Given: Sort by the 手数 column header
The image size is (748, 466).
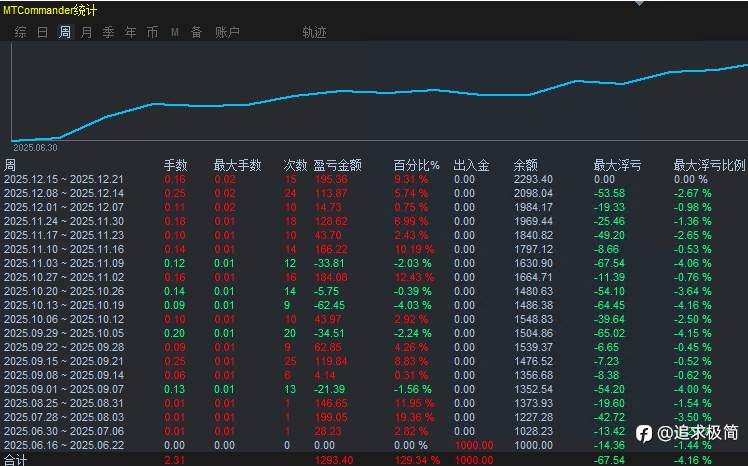Looking at the screenshot, I should pos(176,165).
